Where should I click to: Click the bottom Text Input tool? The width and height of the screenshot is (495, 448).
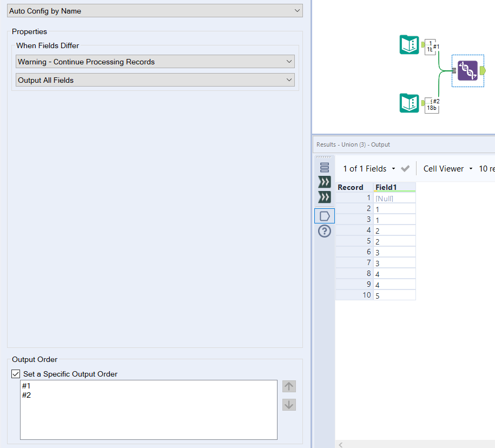(x=410, y=103)
